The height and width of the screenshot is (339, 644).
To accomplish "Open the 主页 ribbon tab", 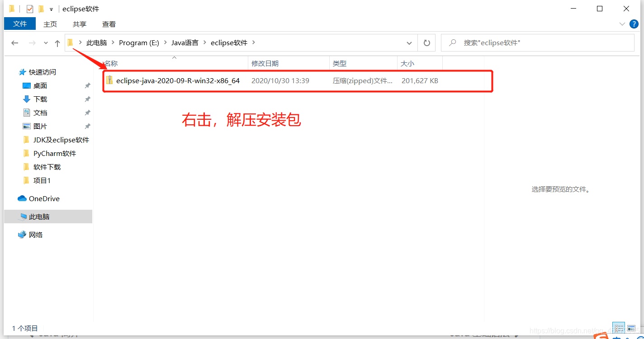I will [x=50, y=24].
